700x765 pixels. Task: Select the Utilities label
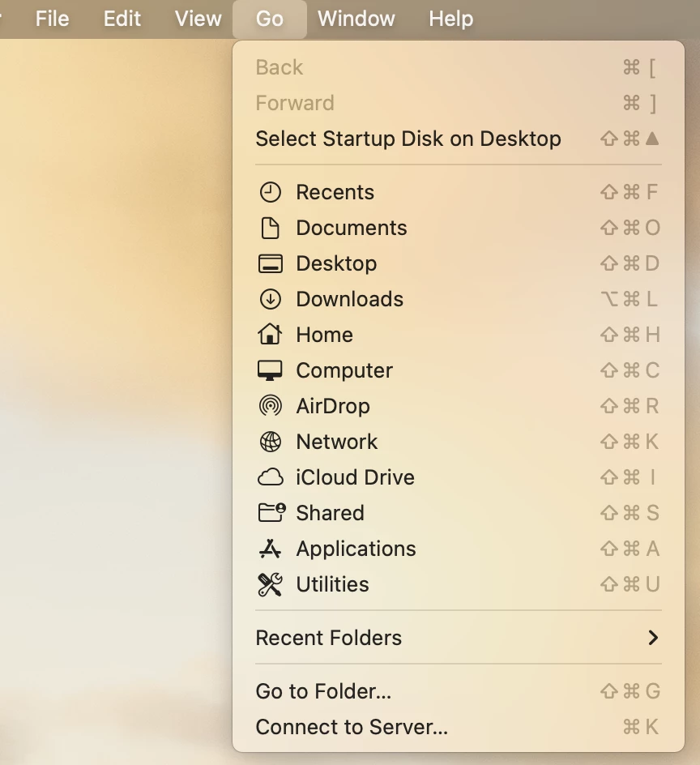pos(332,584)
